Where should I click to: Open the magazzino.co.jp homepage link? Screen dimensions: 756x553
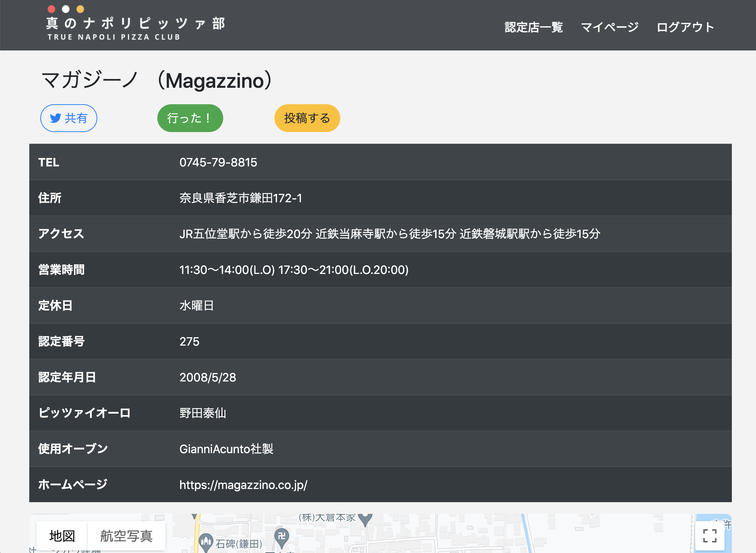pos(243,485)
